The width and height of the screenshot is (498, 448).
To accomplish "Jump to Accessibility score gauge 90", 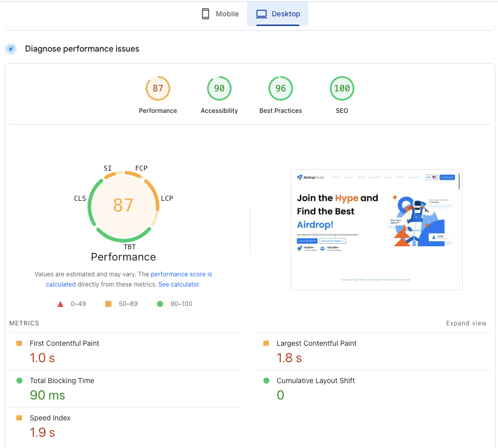I will pos(219,89).
